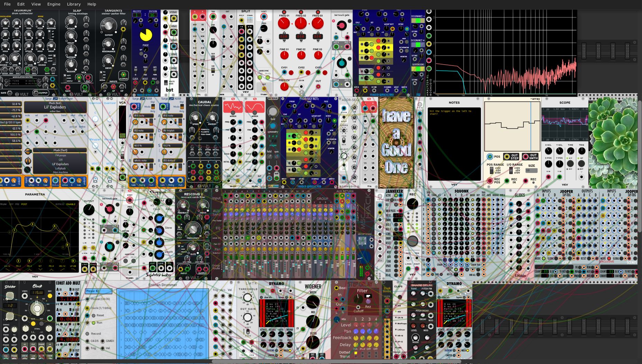
Task: Select the Lofipluck preset in PatchPlayer list
Action: click(x=60, y=169)
